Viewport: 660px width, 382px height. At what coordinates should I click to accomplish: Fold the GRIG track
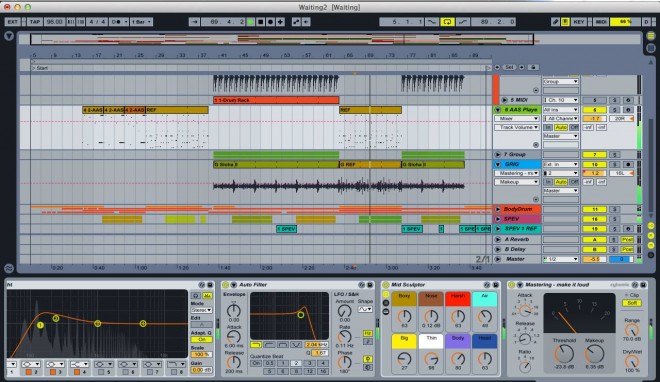(498, 164)
